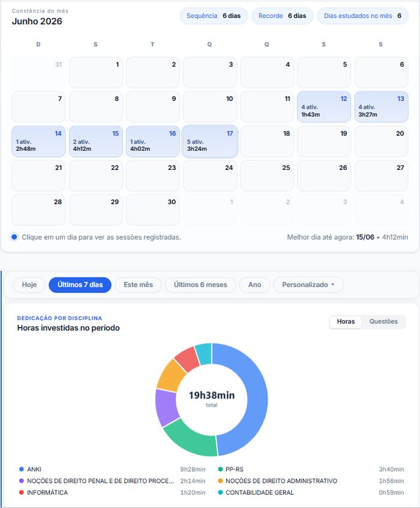Switch to Este mês period
Screen dimensions: 420x508
138,285
